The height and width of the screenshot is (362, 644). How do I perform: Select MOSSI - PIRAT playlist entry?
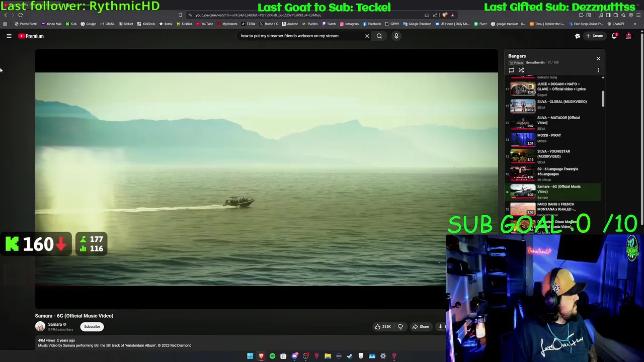[553, 139]
